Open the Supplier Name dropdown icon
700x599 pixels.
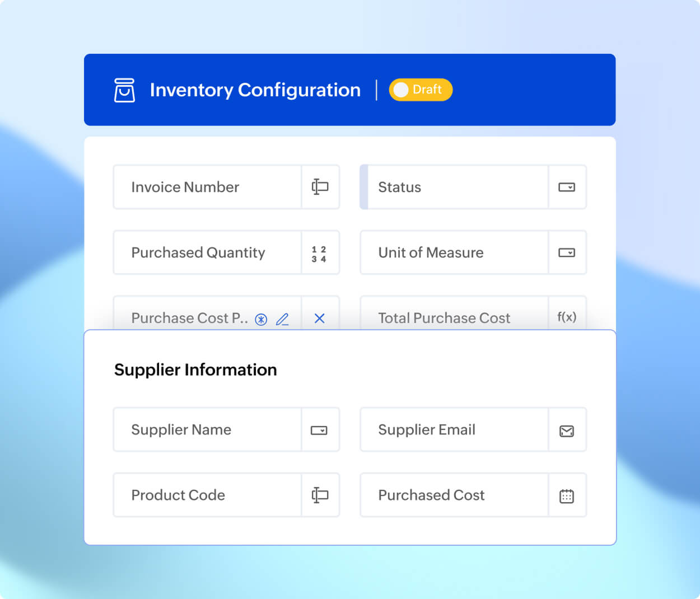(320, 430)
